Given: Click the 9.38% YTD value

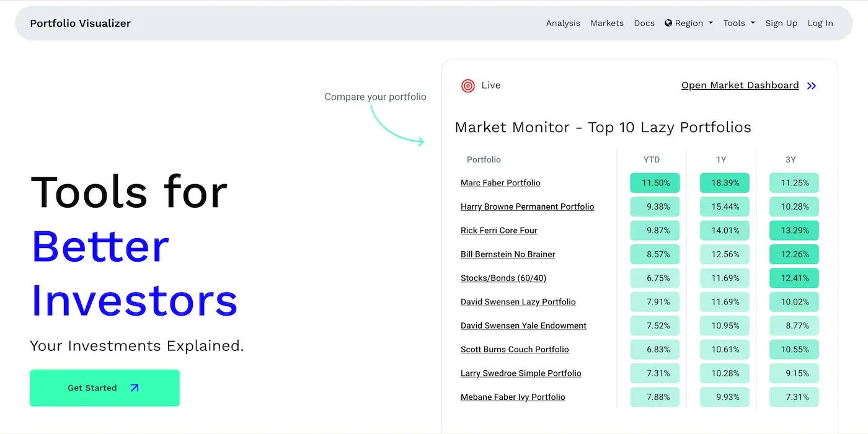Looking at the screenshot, I should click(655, 206).
